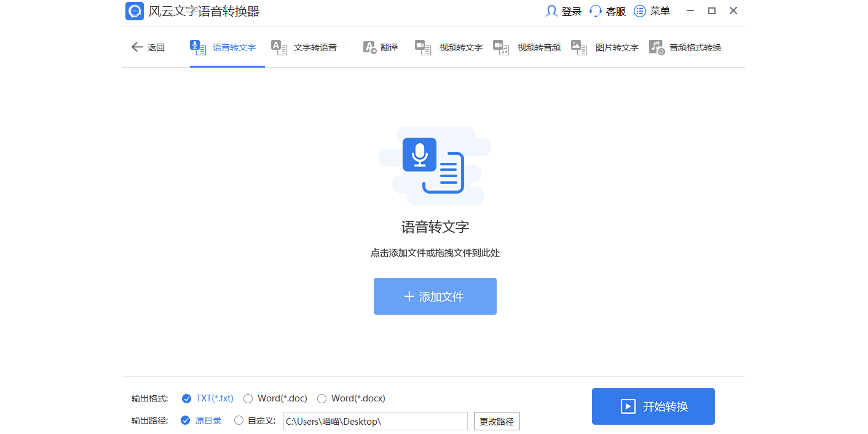Switch to the 语音转文字 tab
Viewport: 868px width, 434px height.
click(227, 47)
